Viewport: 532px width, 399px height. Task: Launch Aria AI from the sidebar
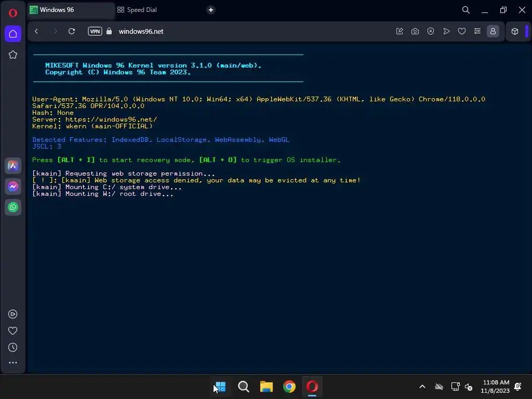tap(13, 166)
